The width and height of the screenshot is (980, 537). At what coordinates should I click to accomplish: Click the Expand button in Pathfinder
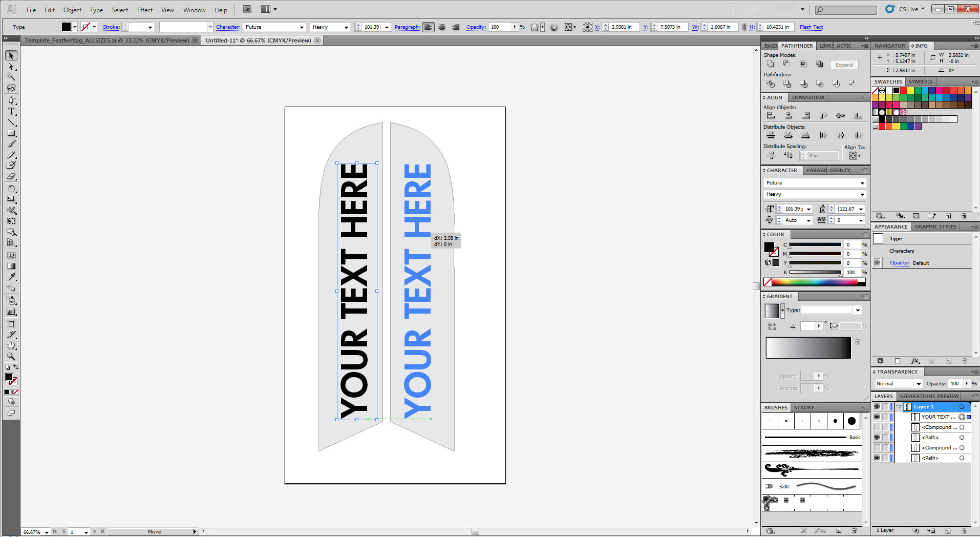[x=844, y=65]
